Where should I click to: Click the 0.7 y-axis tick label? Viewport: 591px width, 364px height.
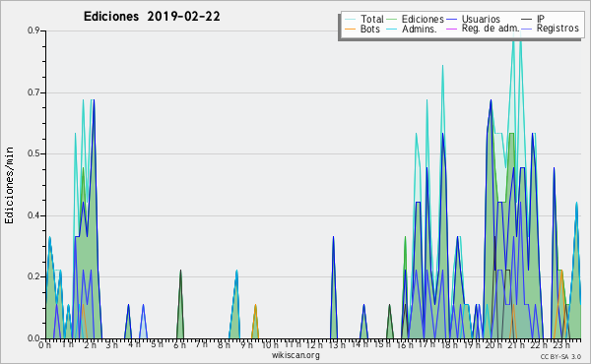pos(33,92)
